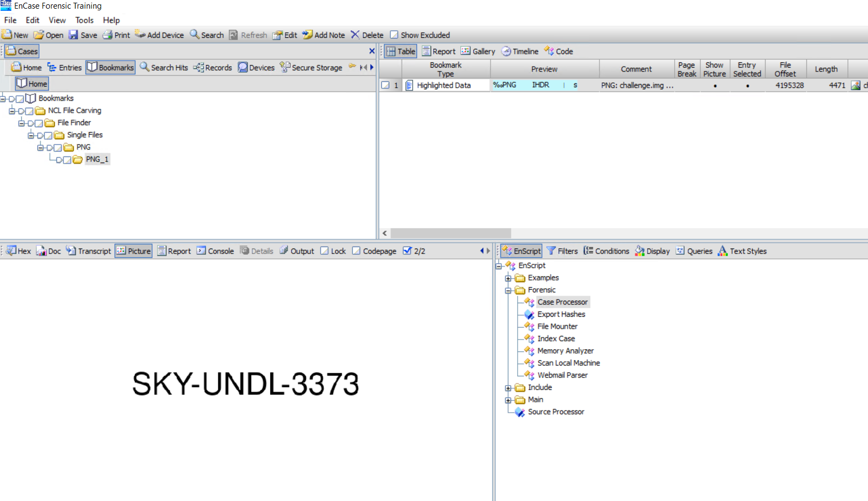Toggle the 2/2 checked checkbox
Image resolution: width=868 pixels, height=501 pixels.
pos(407,250)
